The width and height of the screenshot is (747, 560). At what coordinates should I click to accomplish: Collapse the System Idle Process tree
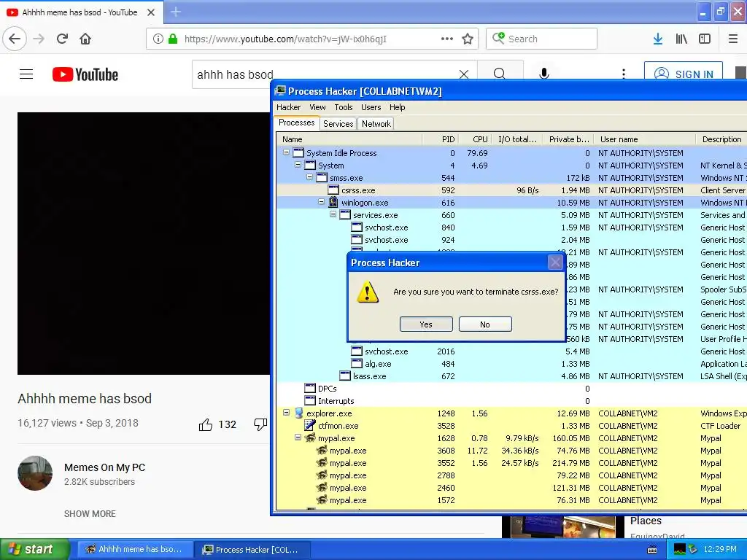286,152
